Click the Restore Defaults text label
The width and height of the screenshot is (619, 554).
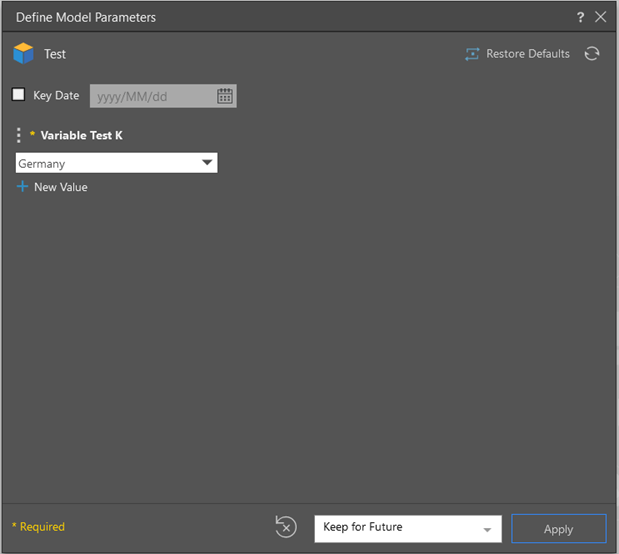coord(527,54)
